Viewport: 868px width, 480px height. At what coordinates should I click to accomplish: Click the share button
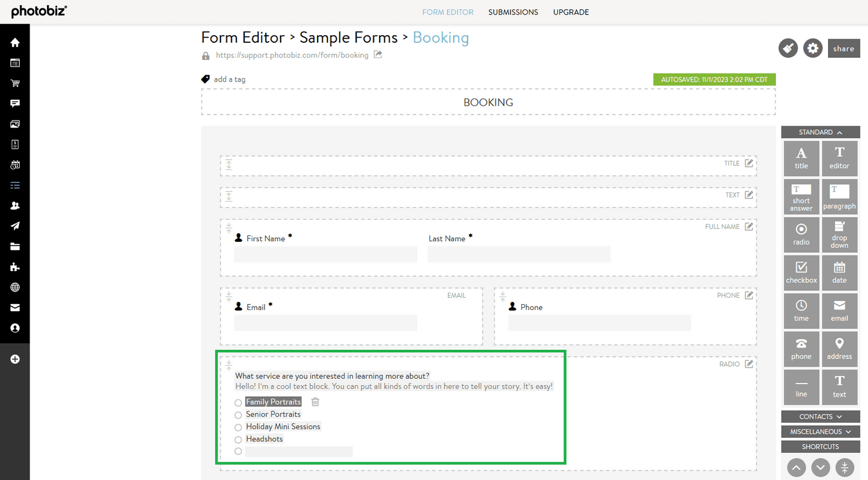coord(844,48)
